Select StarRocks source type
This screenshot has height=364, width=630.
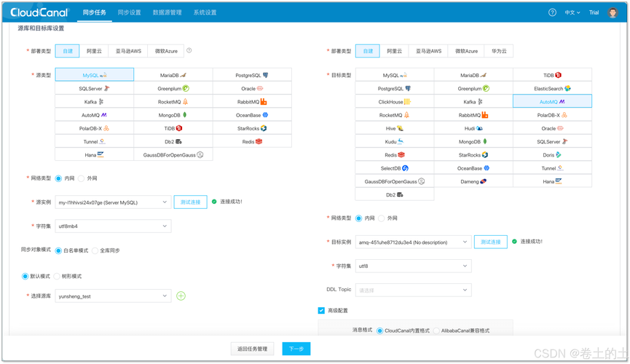coord(252,128)
